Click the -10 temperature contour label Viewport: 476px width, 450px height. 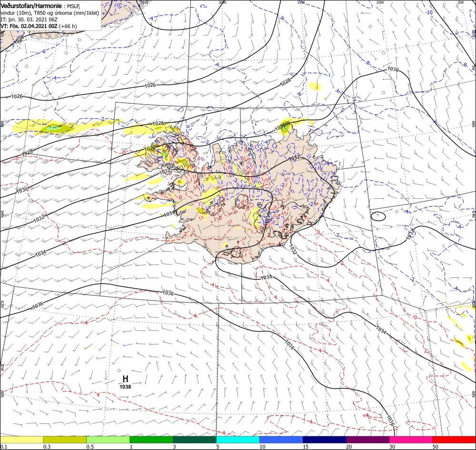429,12
